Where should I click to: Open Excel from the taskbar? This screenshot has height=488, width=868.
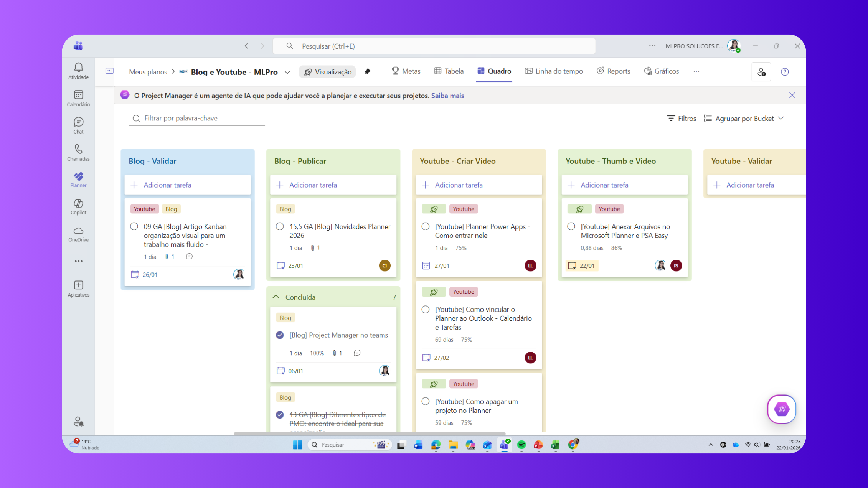coord(554,445)
